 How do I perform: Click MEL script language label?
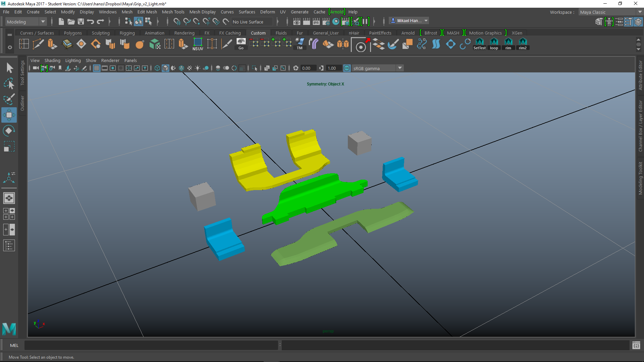click(x=14, y=345)
